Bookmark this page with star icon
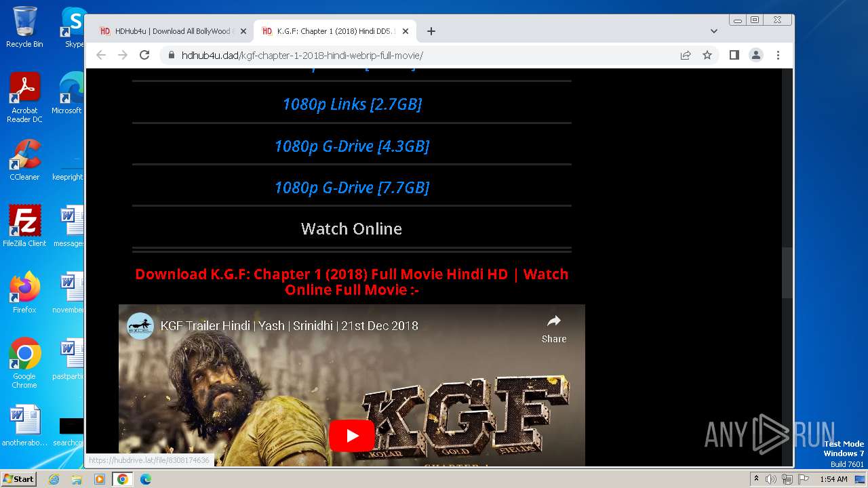868x488 pixels. coord(707,55)
